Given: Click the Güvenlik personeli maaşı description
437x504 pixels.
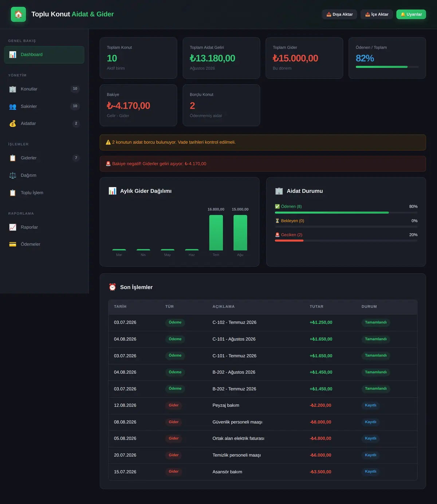Looking at the screenshot, I should pos(237,422).
